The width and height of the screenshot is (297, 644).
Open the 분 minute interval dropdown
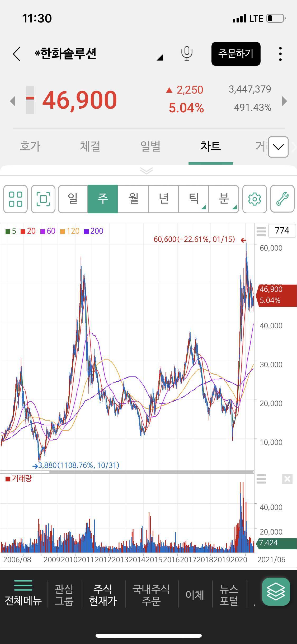(x=224, y=199)
